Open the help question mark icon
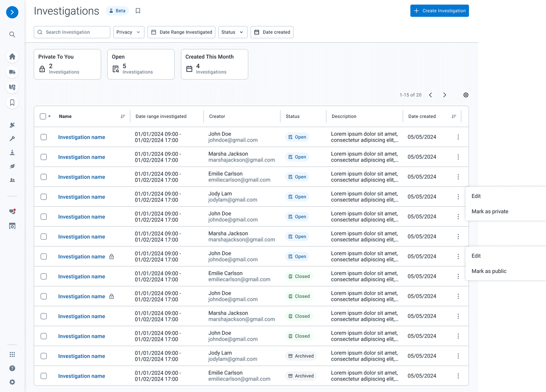546x392 pixels. 12,368
